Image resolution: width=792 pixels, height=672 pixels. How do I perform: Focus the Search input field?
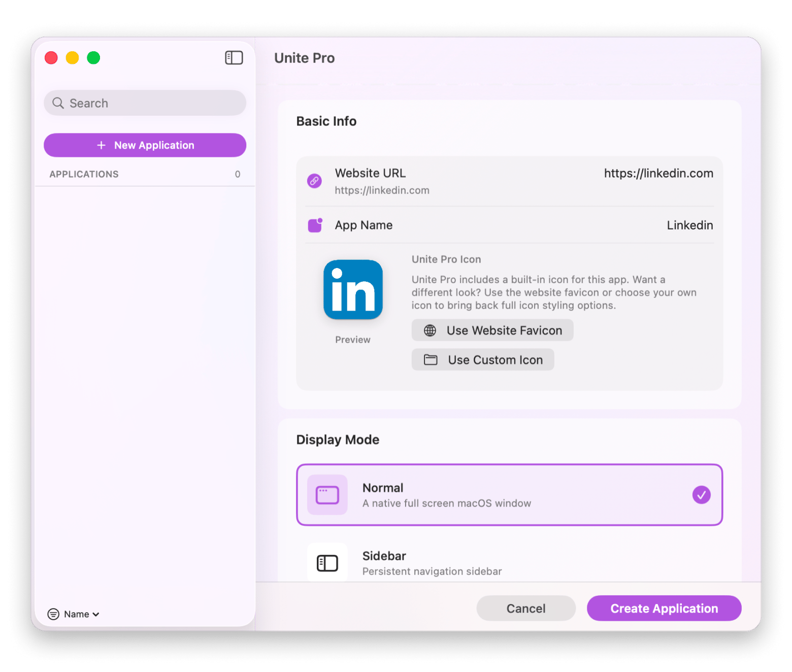[145, 103]
